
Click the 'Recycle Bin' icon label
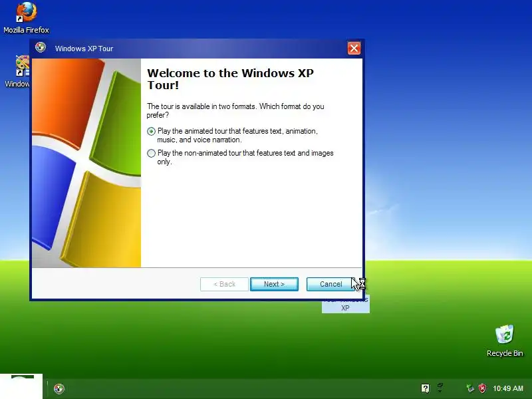[505, 353]
